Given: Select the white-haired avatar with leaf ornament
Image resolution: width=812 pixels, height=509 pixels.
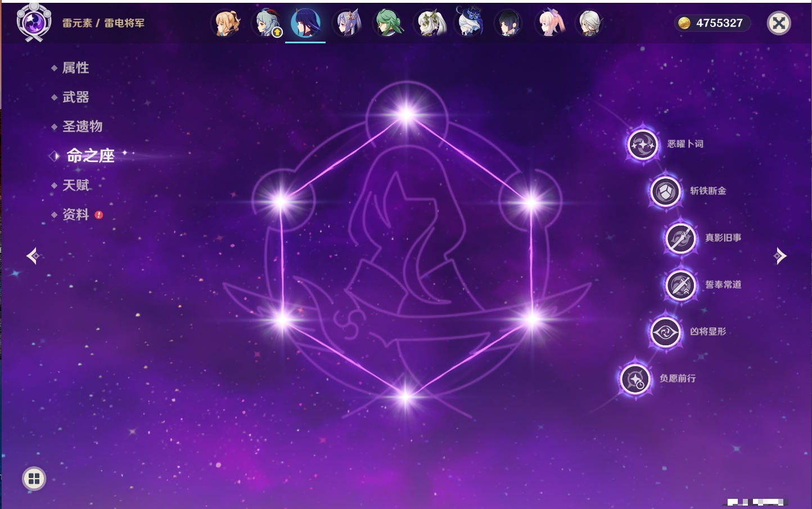Looking at the screenshot, I should [430, 24].
